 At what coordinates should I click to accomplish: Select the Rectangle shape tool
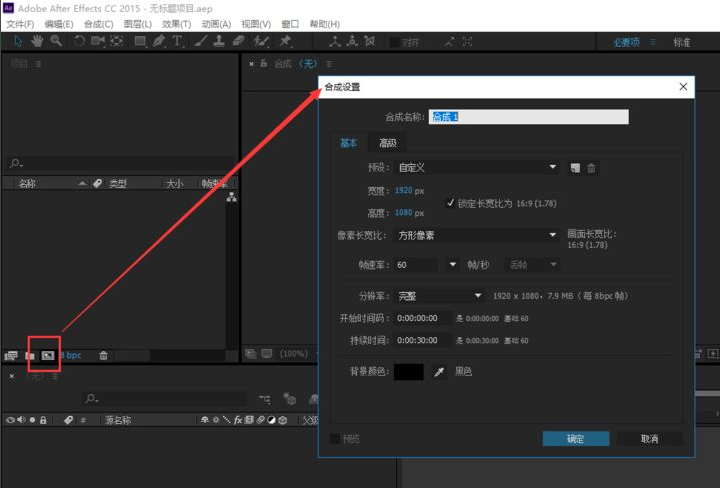140,42
